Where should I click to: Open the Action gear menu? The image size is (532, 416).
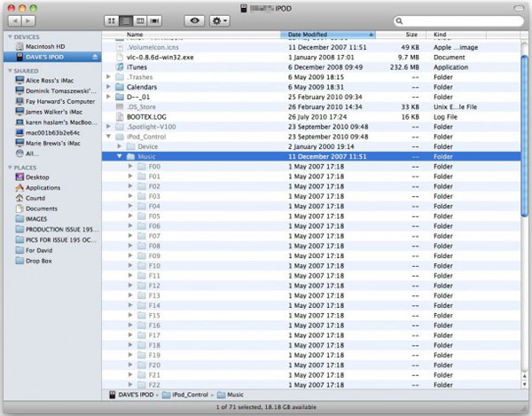(x=220, y=21)
